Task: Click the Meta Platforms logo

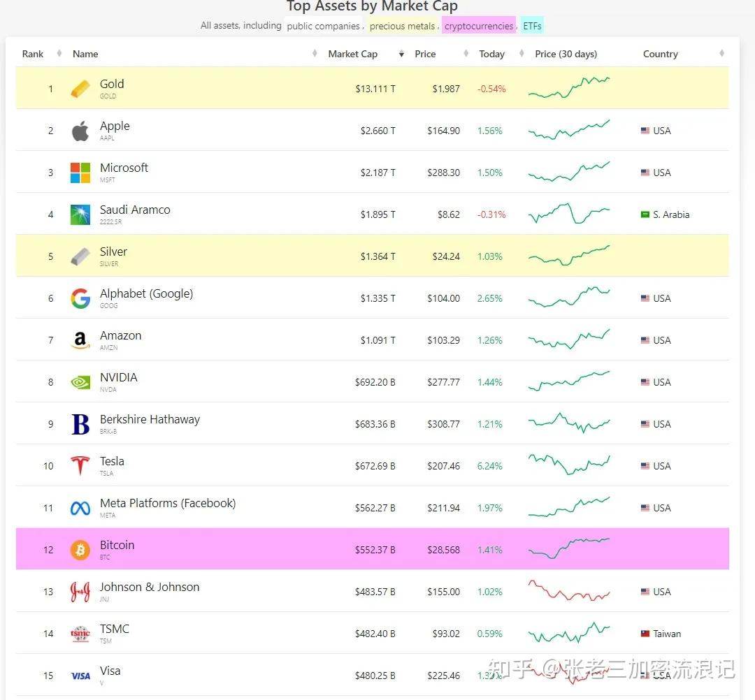Action: click(80, 508)
